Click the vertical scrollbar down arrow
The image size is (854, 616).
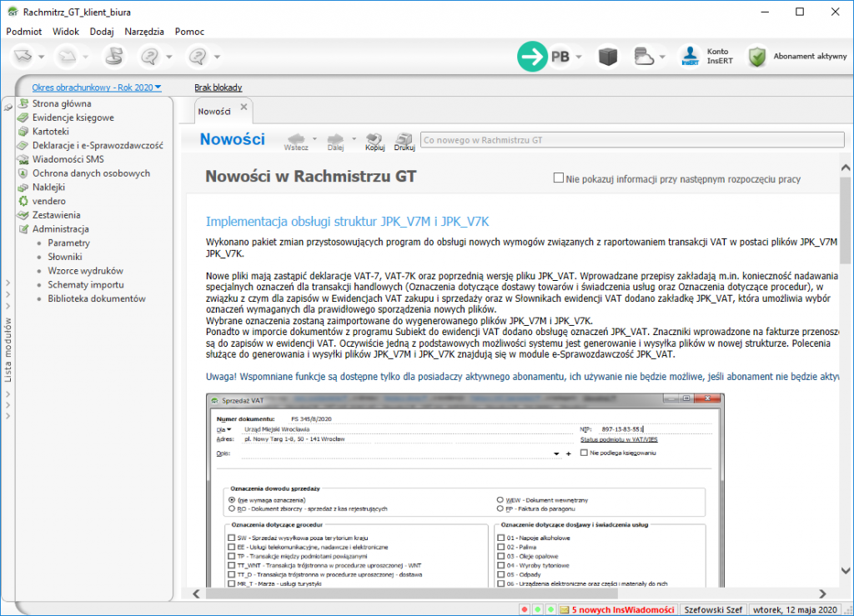(846, 570)
